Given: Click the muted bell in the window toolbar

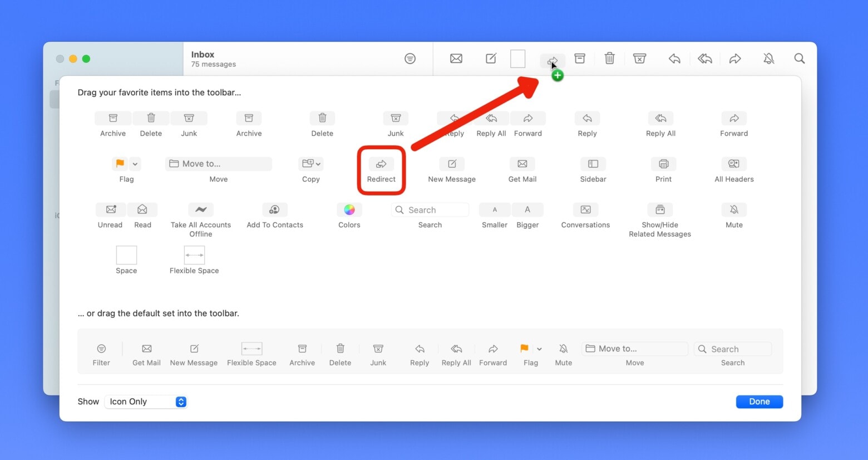Looking at the screenshot, I should click(x=768, y=58).
